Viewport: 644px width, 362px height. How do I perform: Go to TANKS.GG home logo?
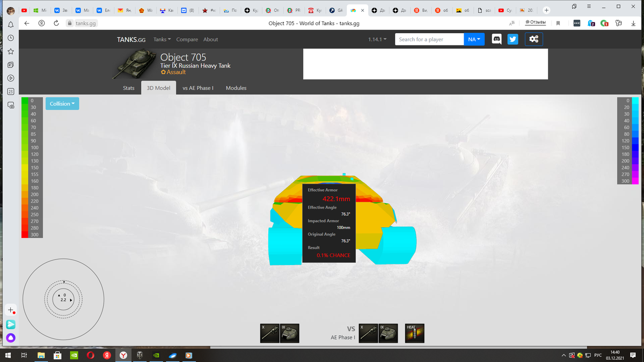(131, 39)
